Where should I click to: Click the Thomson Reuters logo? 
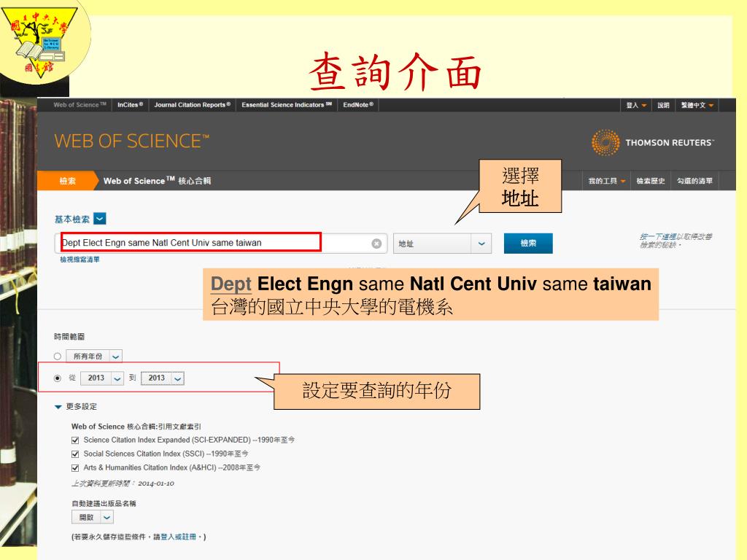click(652, 142)
